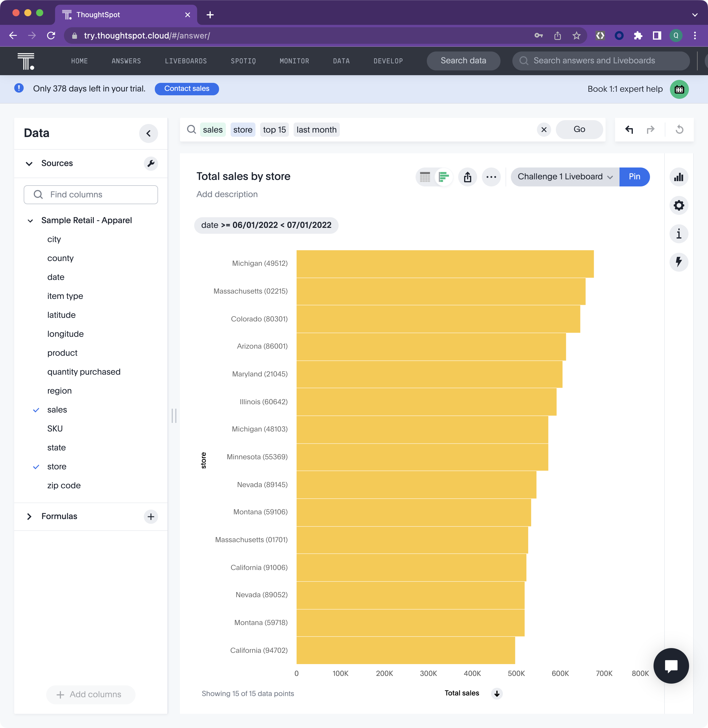Open the browser tab list chevron
The height and width of the screenshot is (728, 708).
coord(695,15)
